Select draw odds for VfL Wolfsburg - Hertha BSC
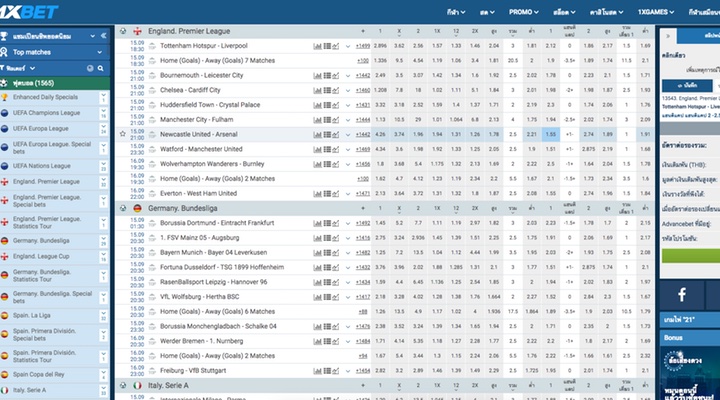Viewport: 720px width, 400px height. pyautogui.click(x=399, y=297)
